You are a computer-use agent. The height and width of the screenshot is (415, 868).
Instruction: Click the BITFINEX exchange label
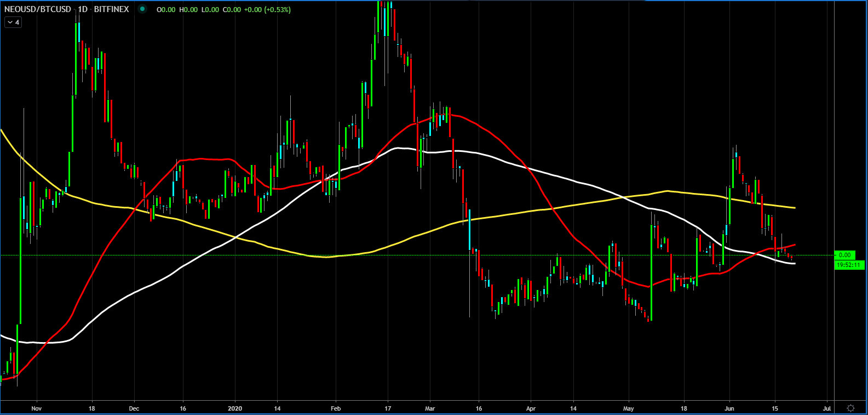112,9
